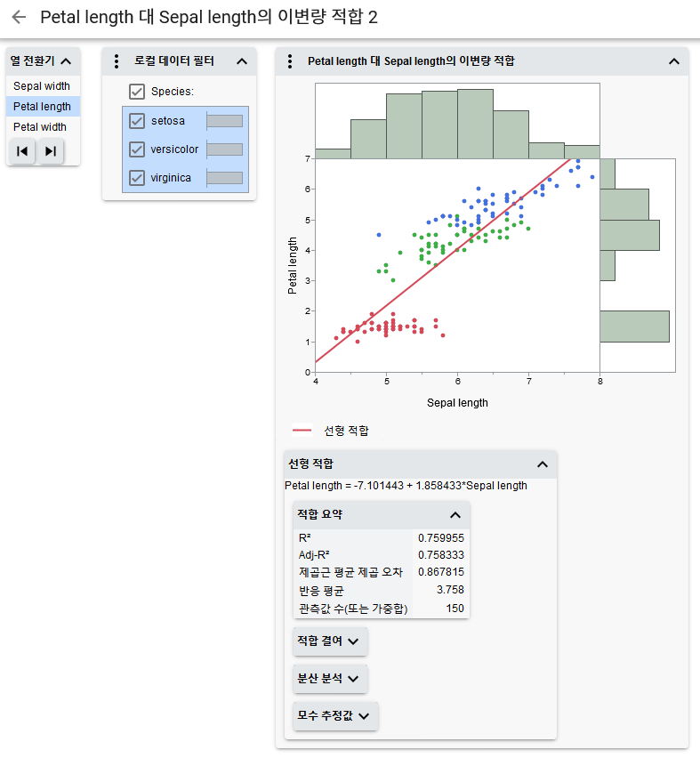Go to next column in switcher
Viewport: 700px width, 758px height.
coord(51,151)
